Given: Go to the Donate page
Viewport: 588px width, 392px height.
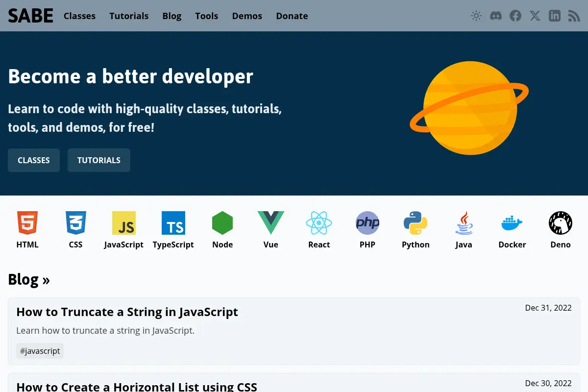Looking at the screenshot, I should 292,16.
